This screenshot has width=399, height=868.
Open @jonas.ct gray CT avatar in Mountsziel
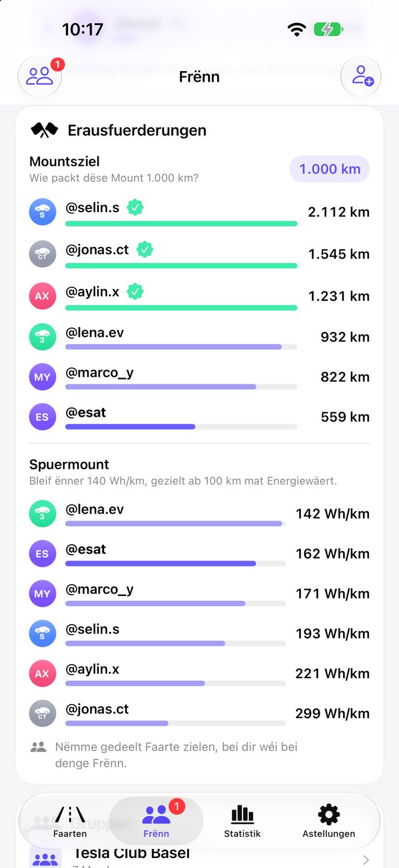click(42, 254)
